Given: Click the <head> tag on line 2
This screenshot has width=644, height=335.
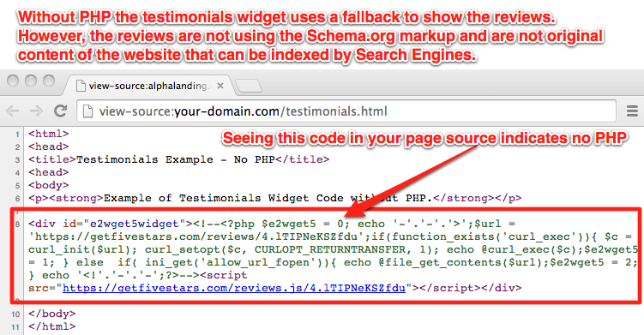Looking at the screenshot, I should 49,147.
